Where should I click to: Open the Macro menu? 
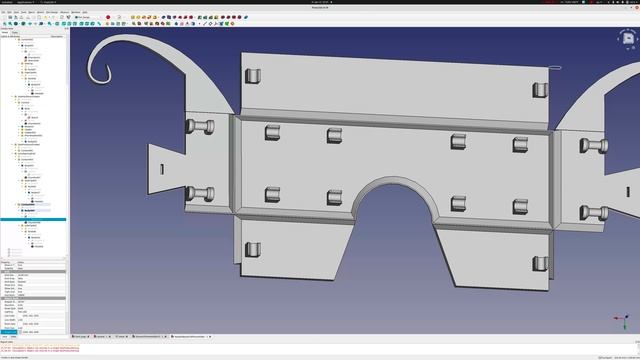pyautogui.click(x=31, y=12)
